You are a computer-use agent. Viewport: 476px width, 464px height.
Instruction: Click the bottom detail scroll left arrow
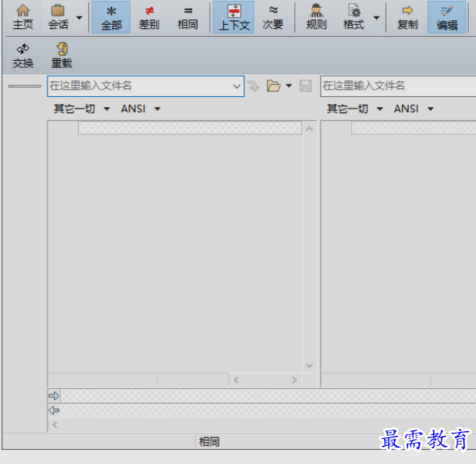(x=55, y=424)
